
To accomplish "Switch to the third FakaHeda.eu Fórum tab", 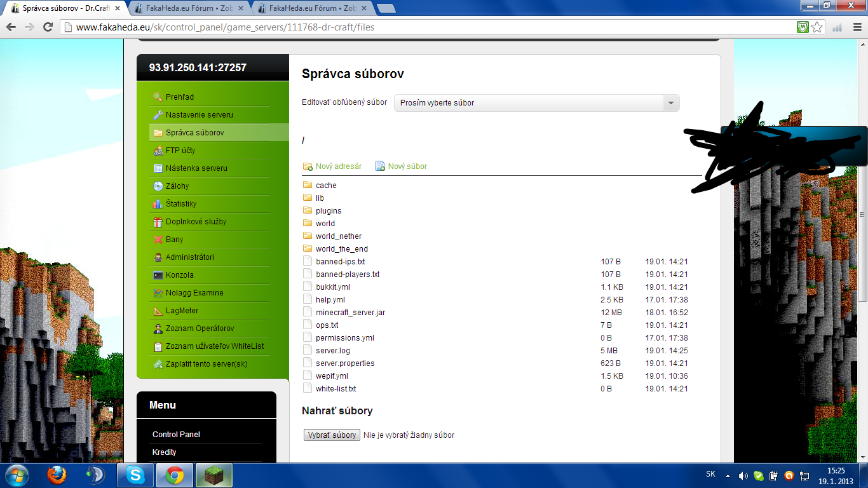I will pyautogui.click(x=311, y=8).
